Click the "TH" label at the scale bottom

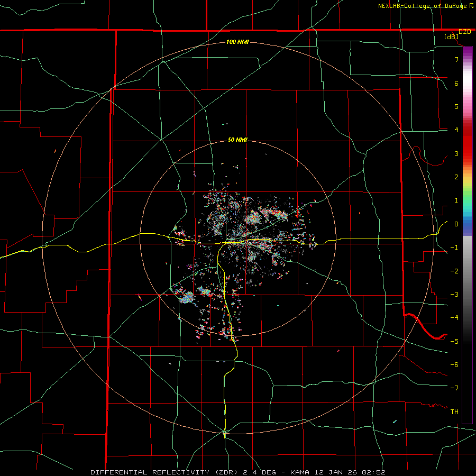tap(454, 412)
